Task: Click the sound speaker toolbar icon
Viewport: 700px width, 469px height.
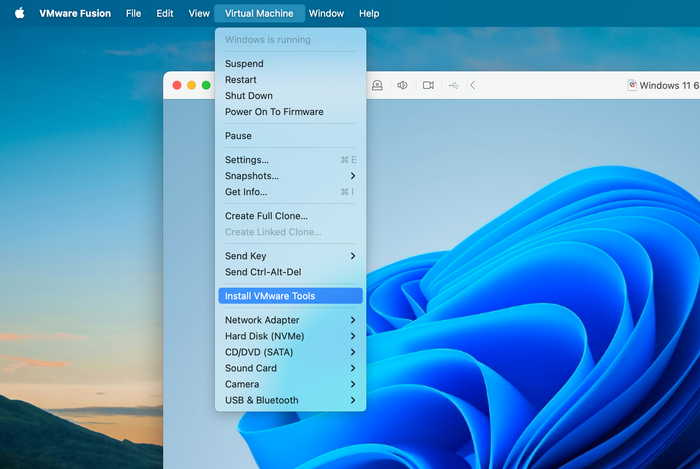Action: tap(403, 85)
